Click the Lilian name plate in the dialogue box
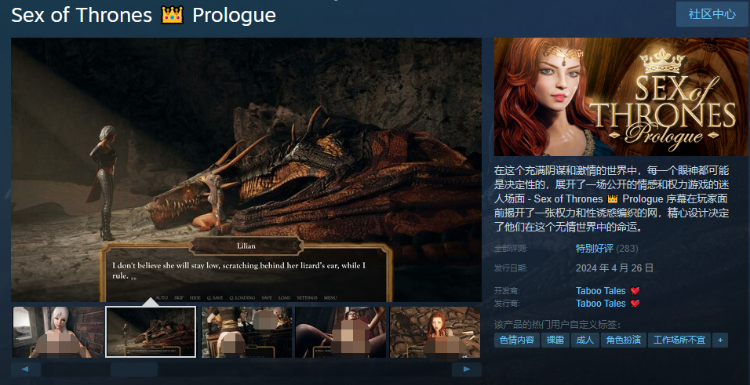 [246, 246]
